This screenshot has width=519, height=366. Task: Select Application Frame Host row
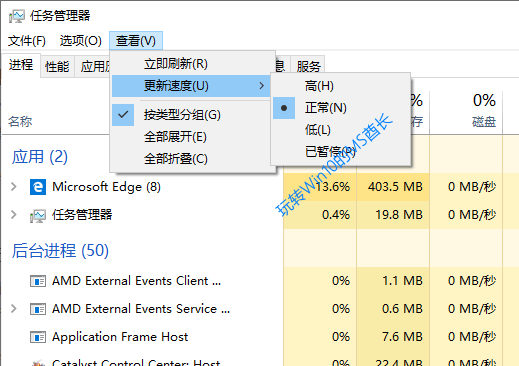click(x=120, y=337)
